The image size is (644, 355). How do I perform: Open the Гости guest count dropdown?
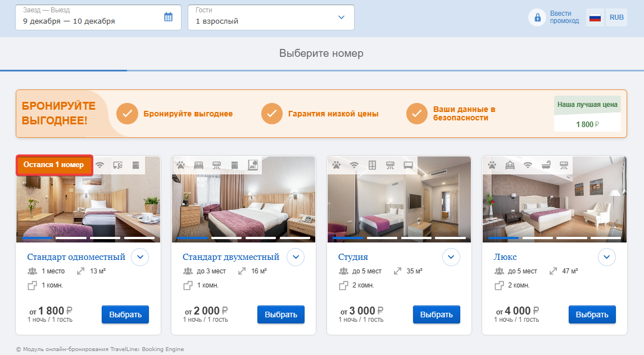click(271, 17)
